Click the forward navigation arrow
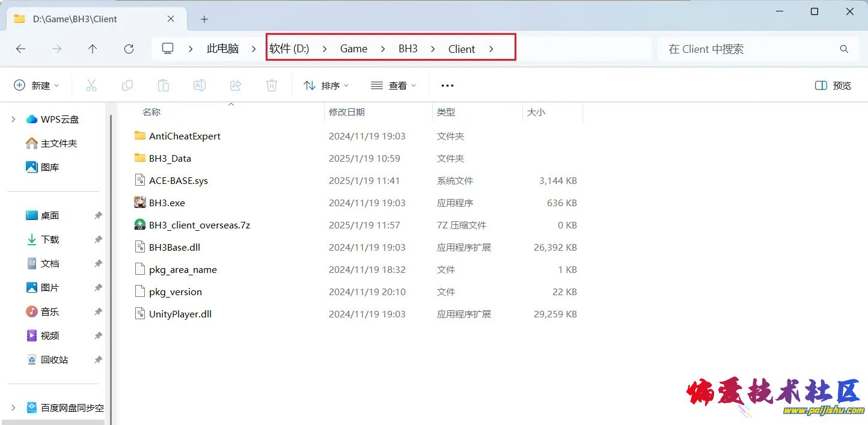868x425 pixels. tap(57, 49)
